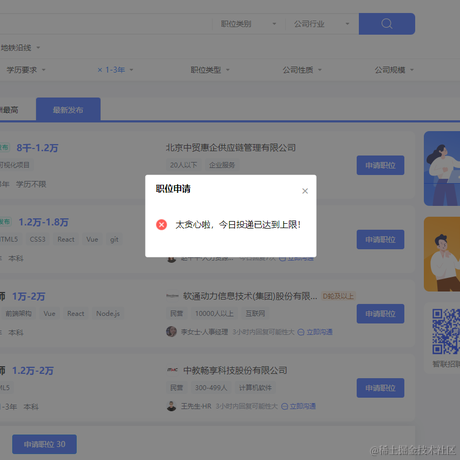
Task: Click the git skill tag
Action: coord(114,239)
